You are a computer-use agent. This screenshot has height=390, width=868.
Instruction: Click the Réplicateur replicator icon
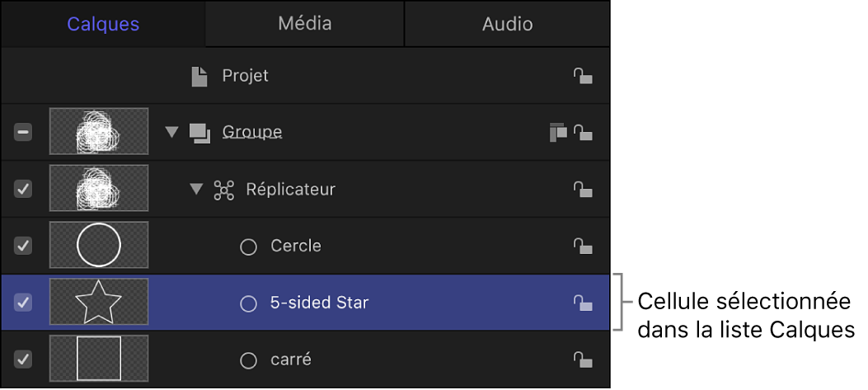coord(223,190)
